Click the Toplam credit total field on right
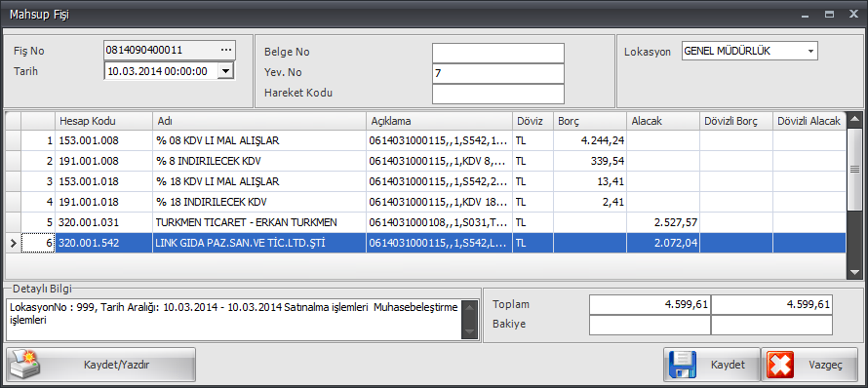Image resolution: width=868 pixels, height=388 pixels. [x=771, y=304]
